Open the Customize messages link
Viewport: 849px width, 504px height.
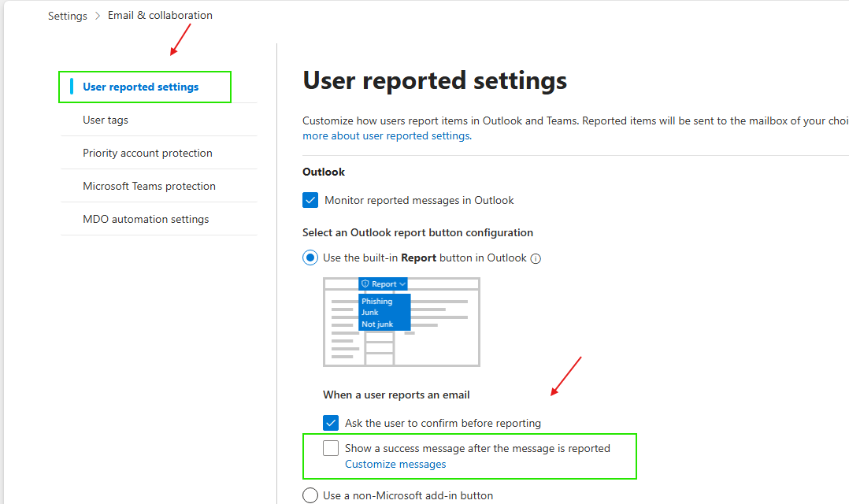point(395,464)
